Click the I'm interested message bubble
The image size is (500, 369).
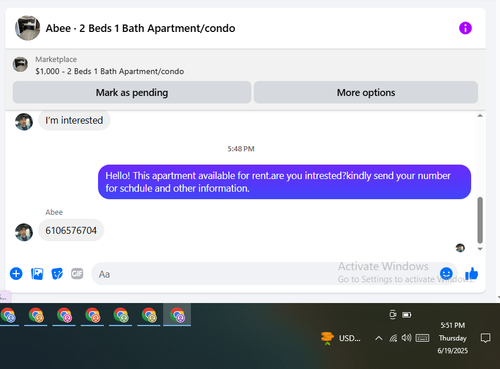[x=74, y=120]
